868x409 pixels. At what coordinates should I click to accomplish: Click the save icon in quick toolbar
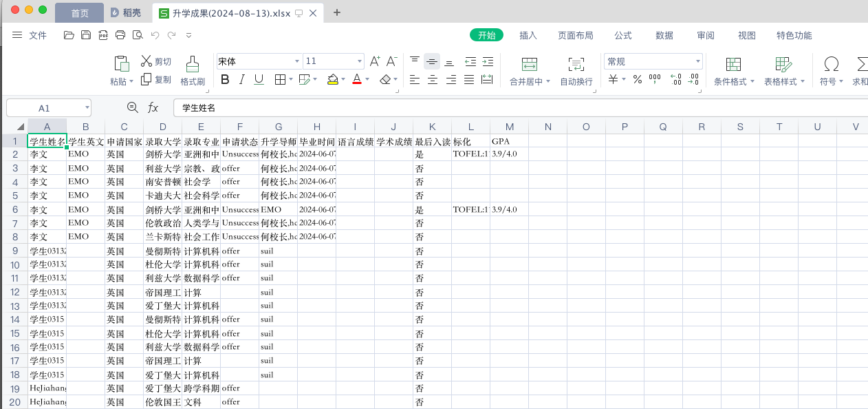click(86, 35)
